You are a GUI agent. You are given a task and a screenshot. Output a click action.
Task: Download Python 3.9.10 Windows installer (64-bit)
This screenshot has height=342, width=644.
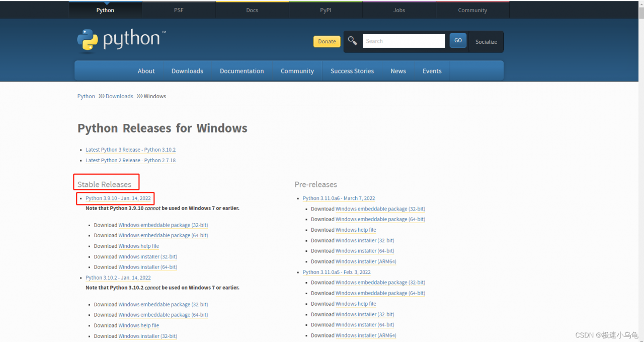(x=147, y=267)
